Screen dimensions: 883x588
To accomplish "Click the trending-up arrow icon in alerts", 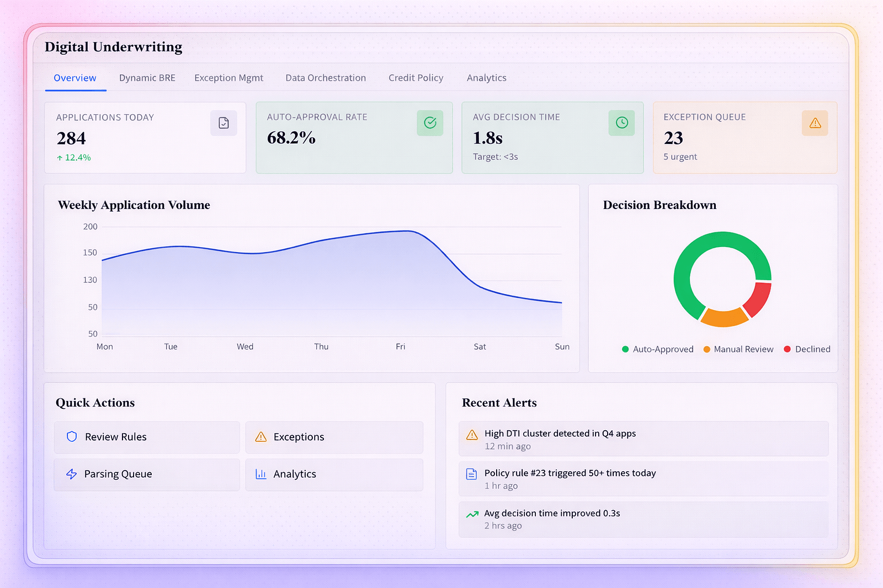I will [472, 514].
